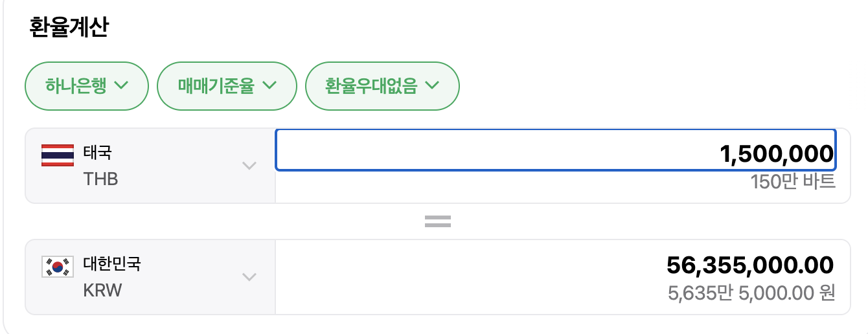Click the equals sign between currencies
Image resolution: width=868 pixels, height=334 pixels.
click(x=437, y=222)
